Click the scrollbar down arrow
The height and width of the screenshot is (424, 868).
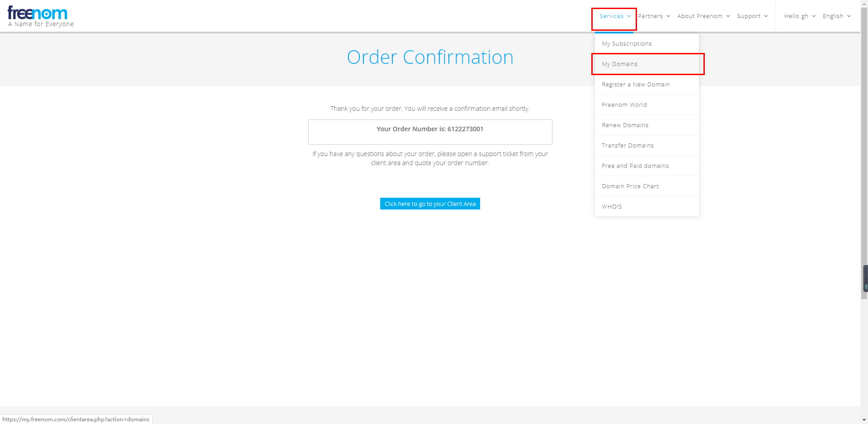864,420
